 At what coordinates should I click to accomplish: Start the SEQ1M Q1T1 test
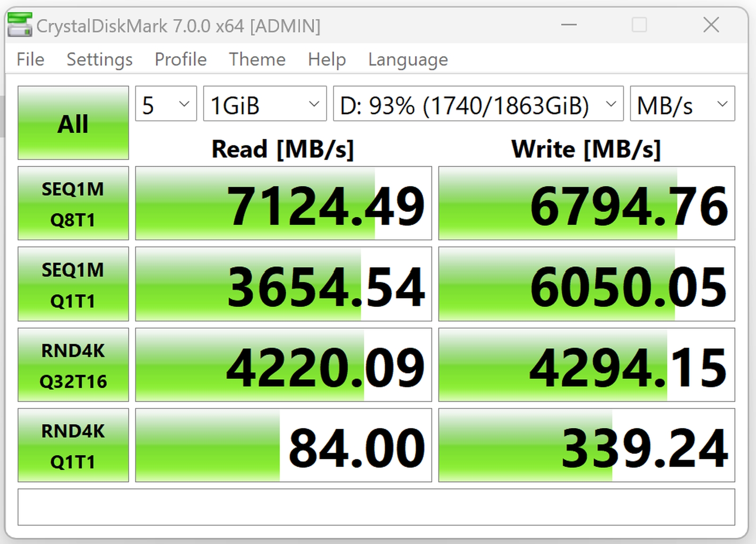73,284
